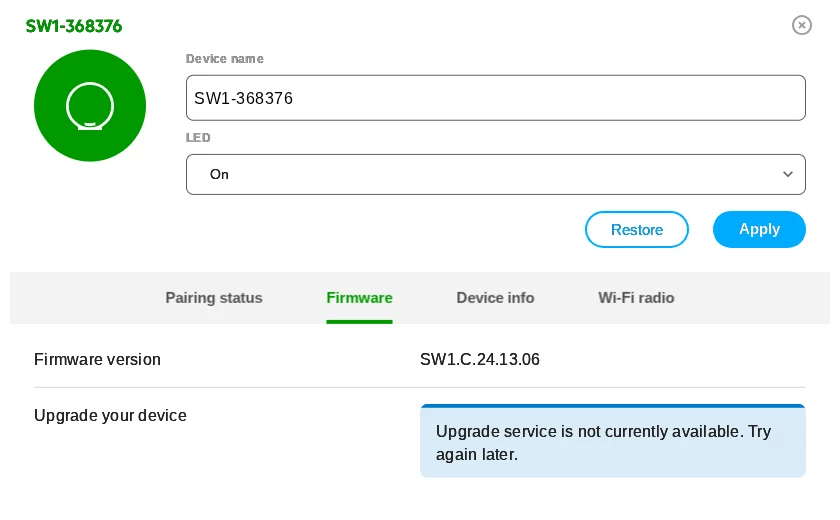Open the Device info tab

tap(495, 298)
